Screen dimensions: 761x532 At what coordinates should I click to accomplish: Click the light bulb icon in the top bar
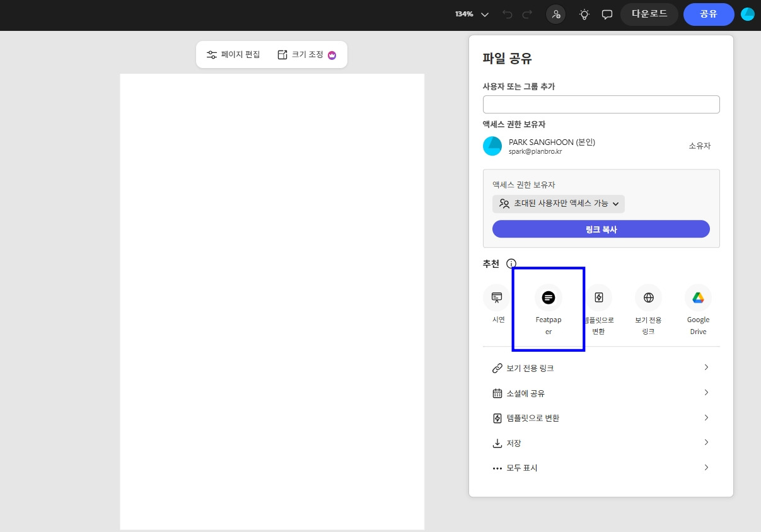(583, 14)
